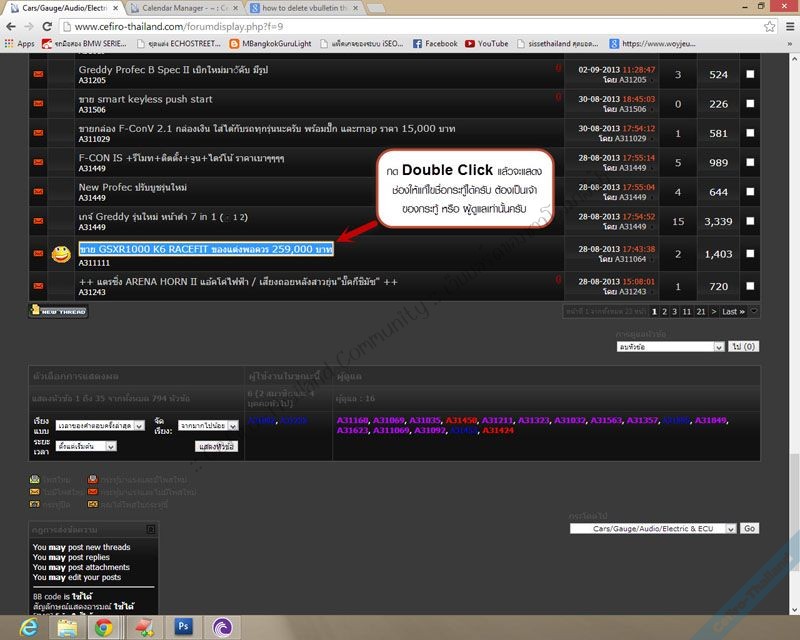The image size is (800, 640).
Task: Open Chrome's menu icon beside the address bar
Action: point(787,27)
